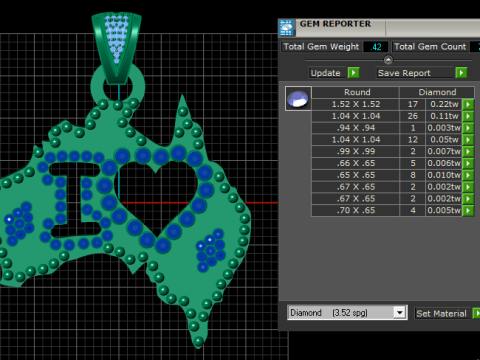
Task: Click the Total Gem Count label
Action: [x=430, y=47]
